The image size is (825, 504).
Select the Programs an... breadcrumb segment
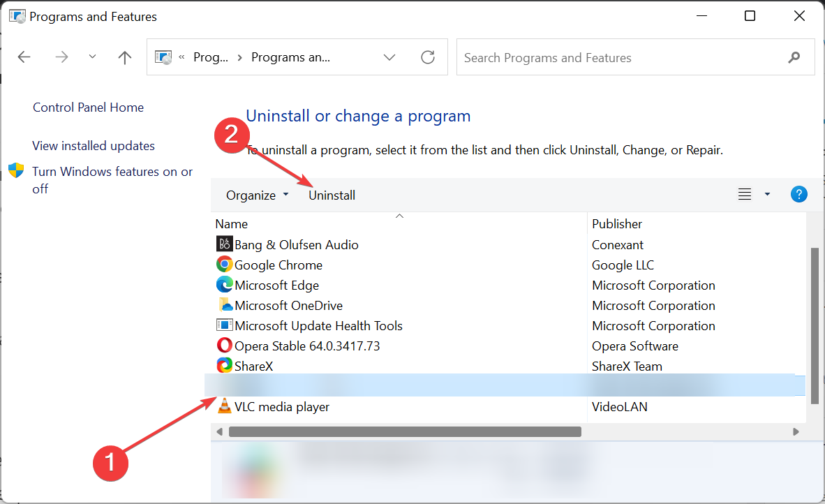pos(290,57)
